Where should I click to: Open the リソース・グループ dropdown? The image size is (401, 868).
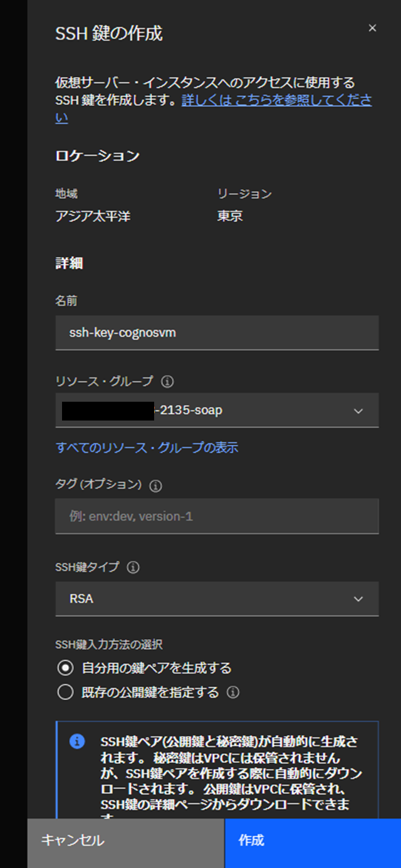217,410
